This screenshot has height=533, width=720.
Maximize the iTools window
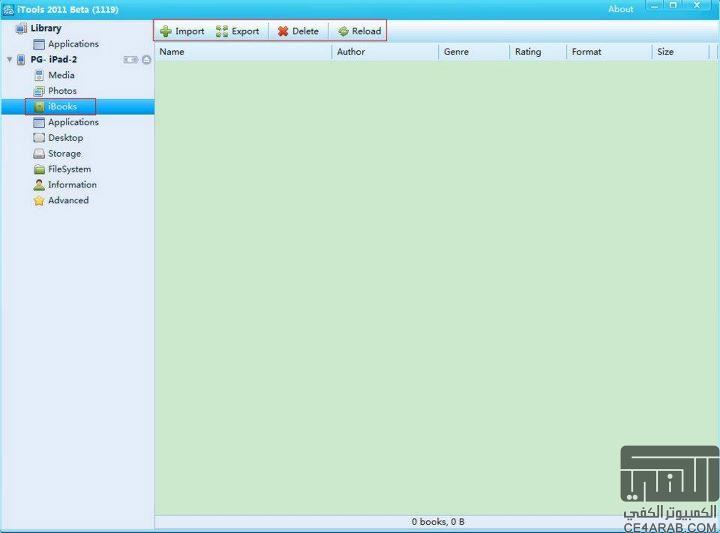pyautogui.click(x=673, y=6)
